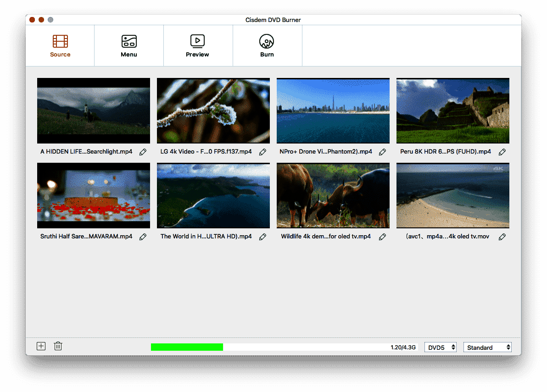This screenshot has width=547, height=392.
Task: Select the Wildlife buffalo video thumbnail
Action: click(x=333, y=196)
